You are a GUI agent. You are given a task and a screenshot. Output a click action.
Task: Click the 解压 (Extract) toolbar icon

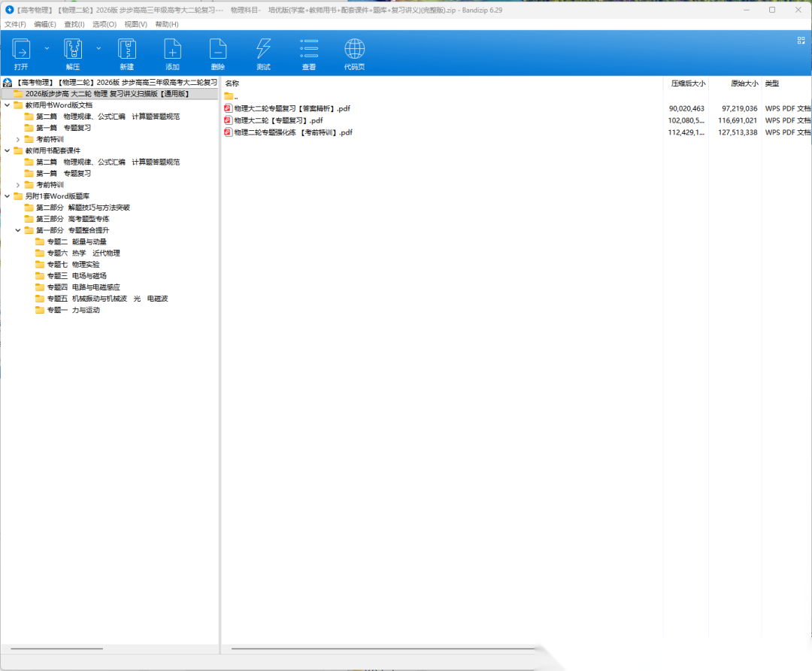[73, 50]
